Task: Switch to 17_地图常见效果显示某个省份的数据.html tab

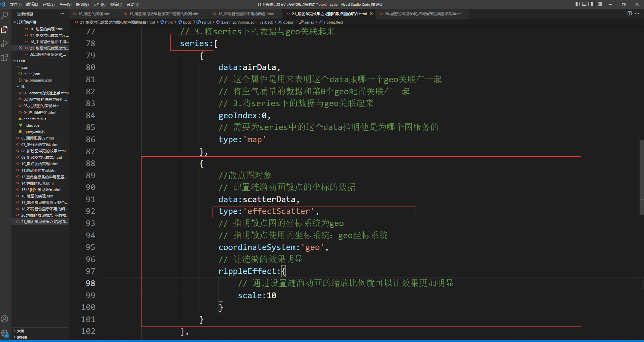Action: 165,14
